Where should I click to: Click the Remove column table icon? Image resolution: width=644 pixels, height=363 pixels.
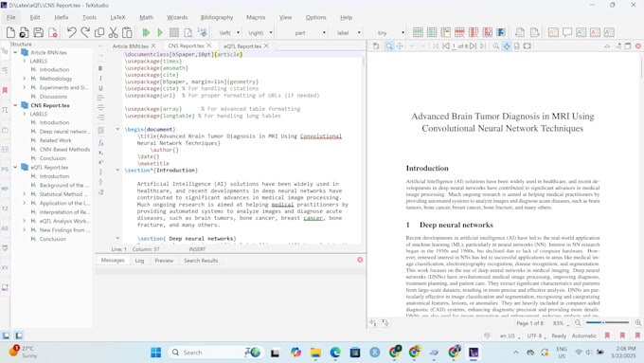click(474, 32)
